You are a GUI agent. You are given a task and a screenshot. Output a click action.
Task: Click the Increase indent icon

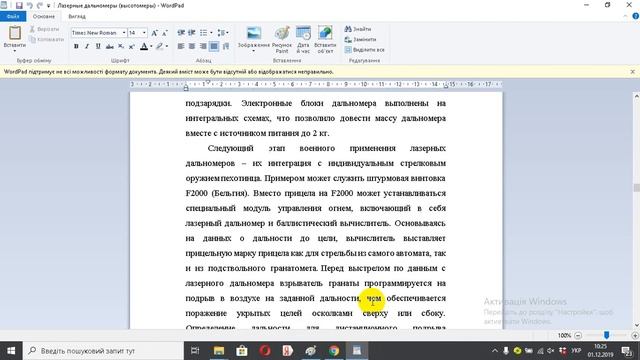pyautogui.click(x=191, y=33)
